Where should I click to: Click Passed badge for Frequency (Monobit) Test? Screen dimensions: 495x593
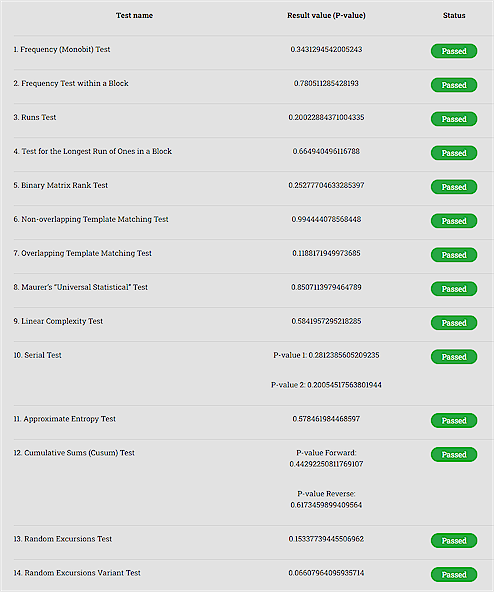click(453, 51)
